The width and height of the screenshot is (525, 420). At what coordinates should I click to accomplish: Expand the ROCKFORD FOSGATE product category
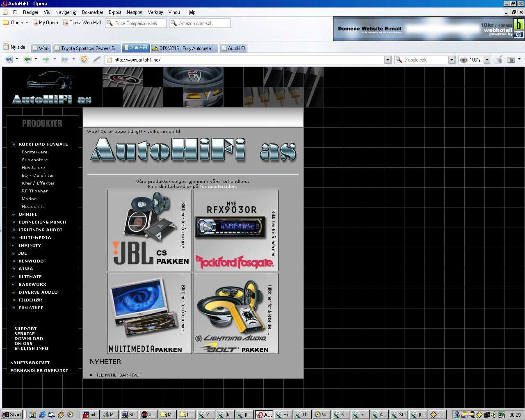[43, 144]
